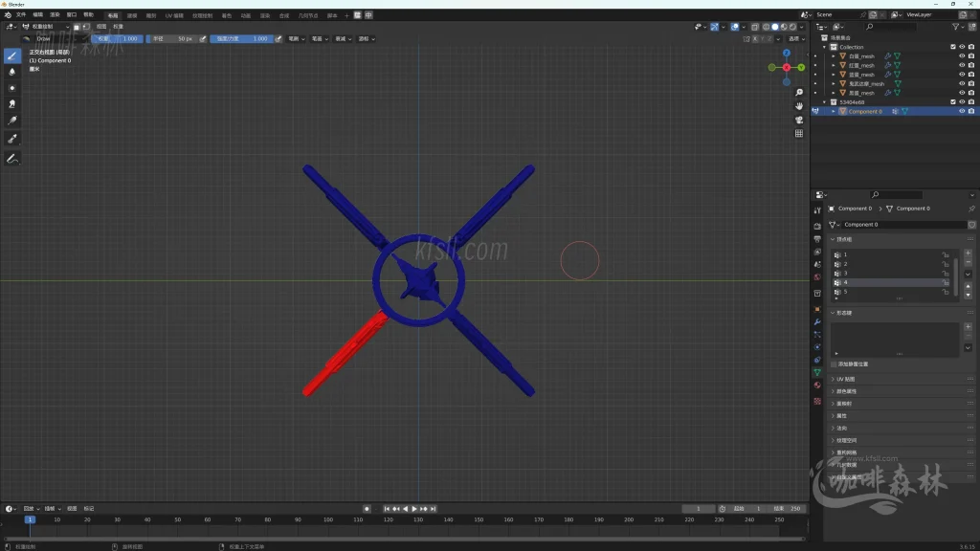Select the Smear weight paint tool
This screenshot has height=551, width=980.
click(x=12, y=103)
